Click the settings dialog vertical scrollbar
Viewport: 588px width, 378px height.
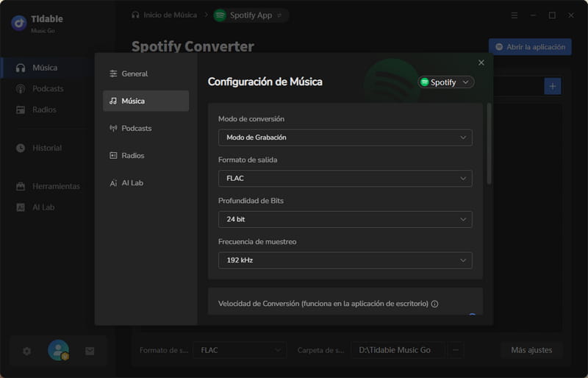pyautogui.click(x=489, y=143)
